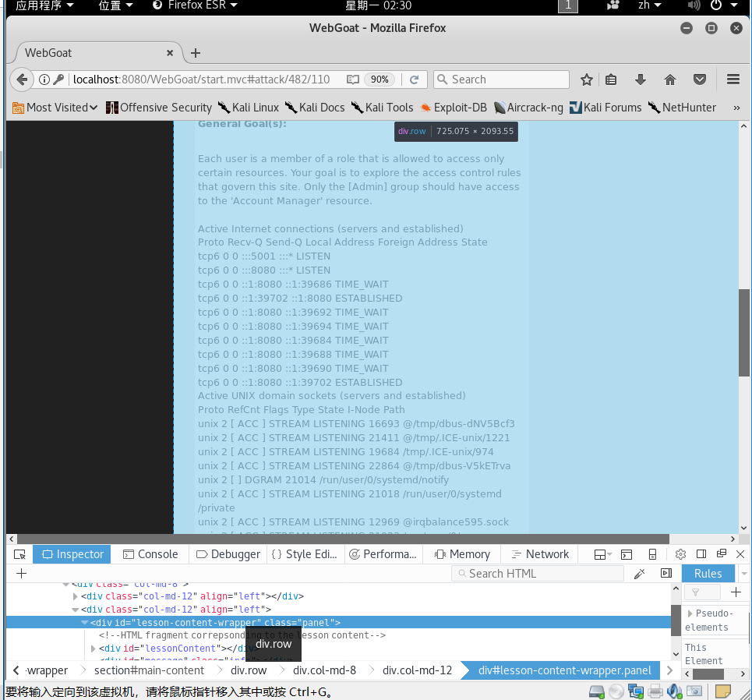Open the downloads arrow icon
This screenshot has width=752, height=700.
click(x=641, y=80)
